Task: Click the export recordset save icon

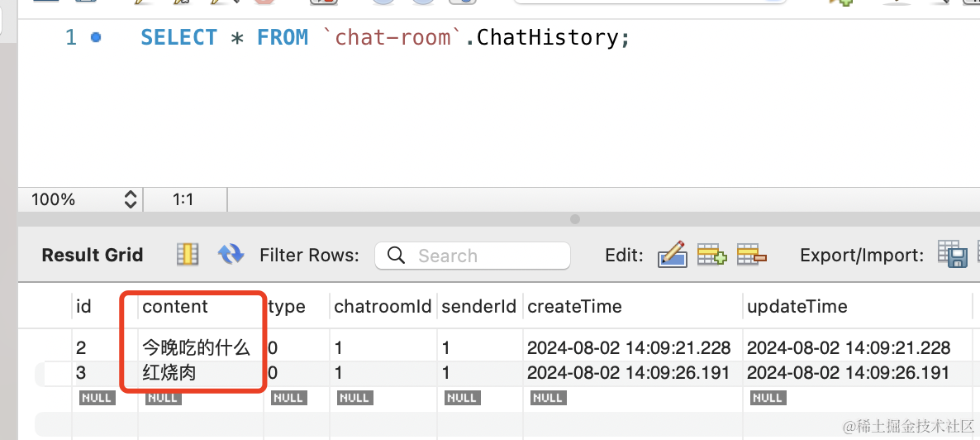Action: (953, 255)
